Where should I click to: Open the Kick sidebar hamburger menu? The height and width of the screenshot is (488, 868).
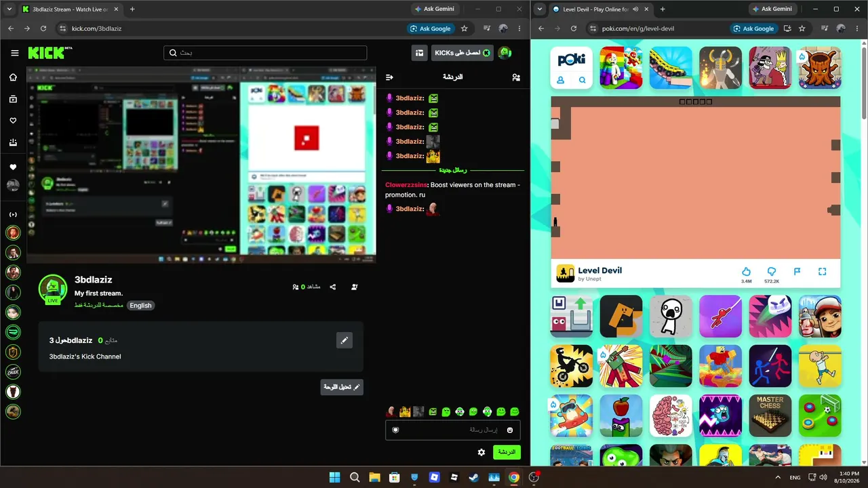coord(14,53)
